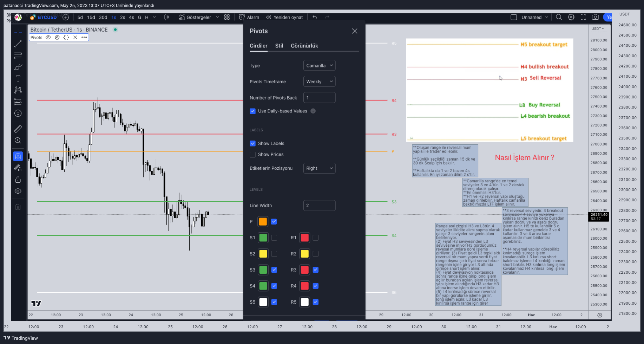Viewport: 644px width, 344px height.
Task: Start Yeniden oynat bar replay
Action: (x=284, y=17)
